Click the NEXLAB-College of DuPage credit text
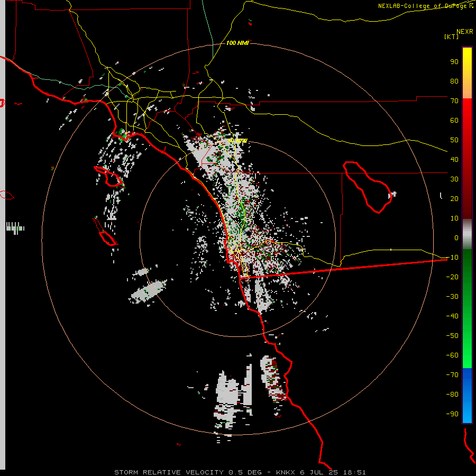 point(425,6)
